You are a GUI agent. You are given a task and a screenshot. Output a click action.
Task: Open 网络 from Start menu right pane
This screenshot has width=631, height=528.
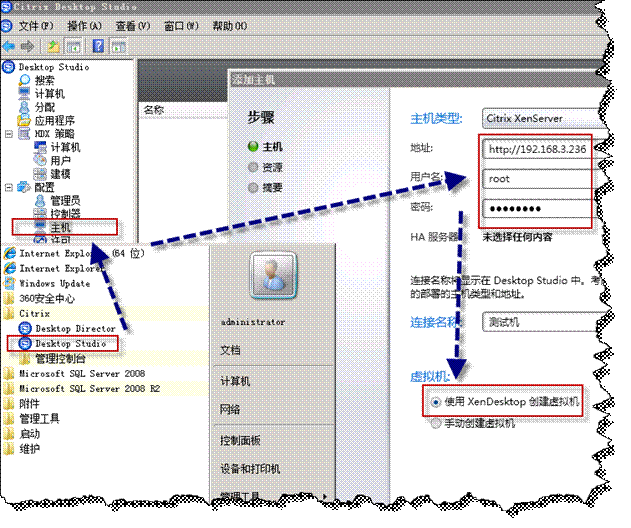[230, 410]
